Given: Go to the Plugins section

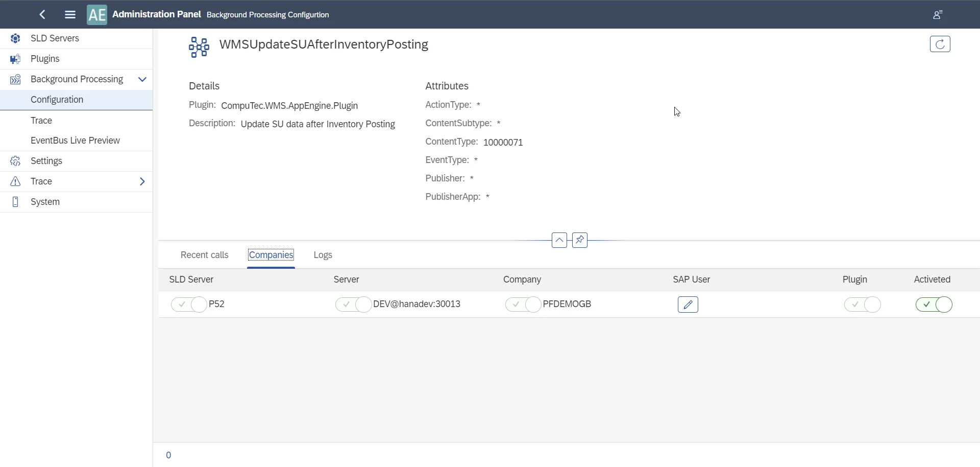Looking at the screenshot, I should click(x=45, y=59).
